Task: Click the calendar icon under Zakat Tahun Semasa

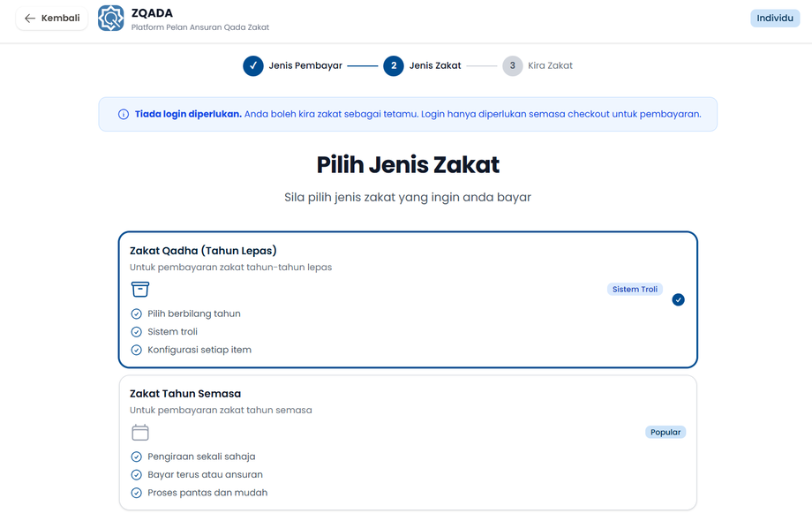Action: click(140, 432)
